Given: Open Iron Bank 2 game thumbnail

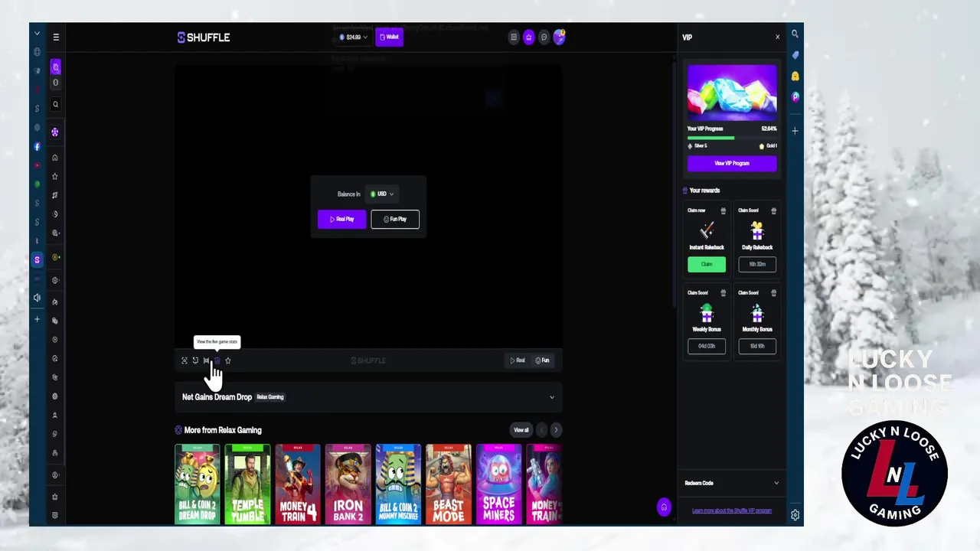Looking at the screenshot, I should pos(348,484).
